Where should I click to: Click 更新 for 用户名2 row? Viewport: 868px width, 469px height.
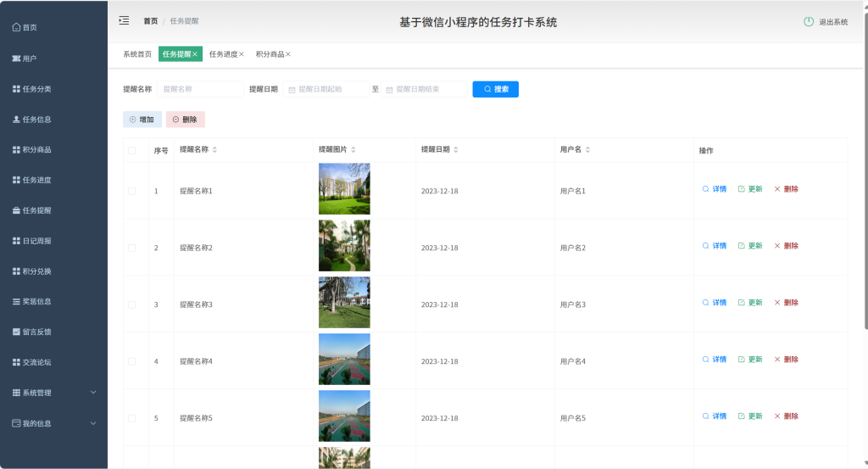point(750,246)
